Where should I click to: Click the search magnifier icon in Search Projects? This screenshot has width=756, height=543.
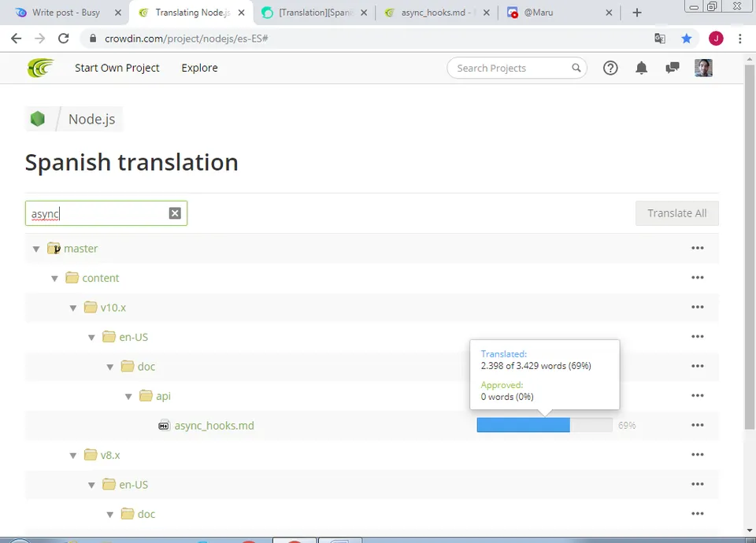[x=576, y=68]
